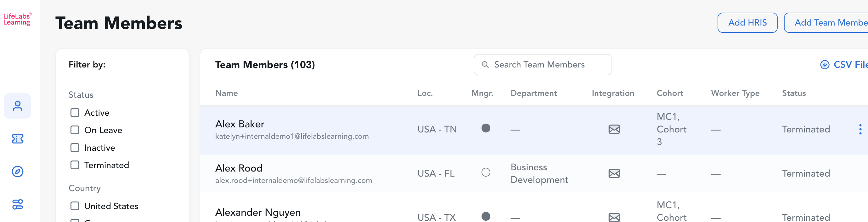Sort by the Mngr. column header
The height and width of the screenshot is (222, 868).
pos(482,93)
